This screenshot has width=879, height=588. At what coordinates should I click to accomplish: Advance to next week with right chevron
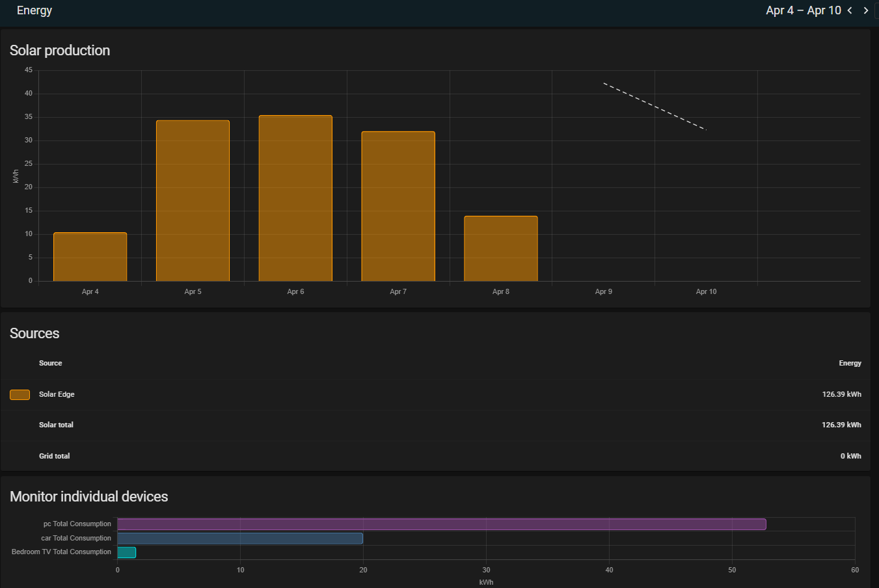click(x=866, y=10)
